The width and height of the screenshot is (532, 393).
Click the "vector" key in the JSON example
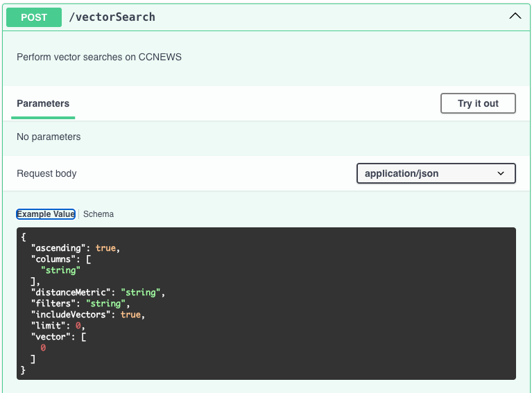(x=51, y=337)
